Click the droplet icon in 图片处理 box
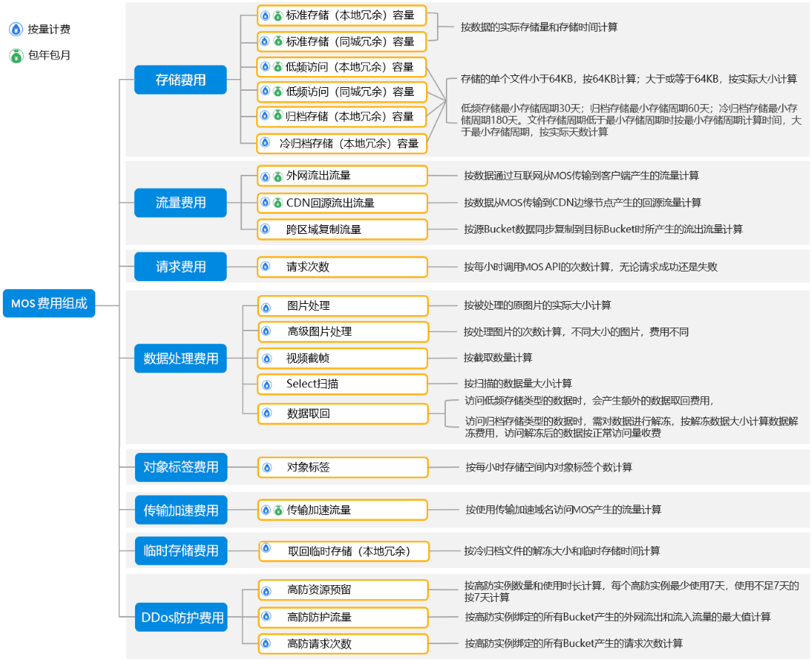Screen dimensions: 812x664 tap(266, 308)
